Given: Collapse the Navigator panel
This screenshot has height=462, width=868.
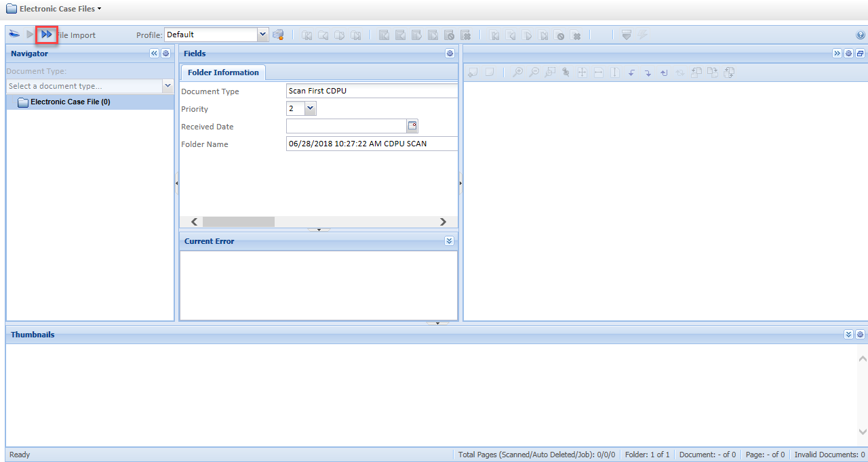Looking at the screenshot, I should point(154,54).
